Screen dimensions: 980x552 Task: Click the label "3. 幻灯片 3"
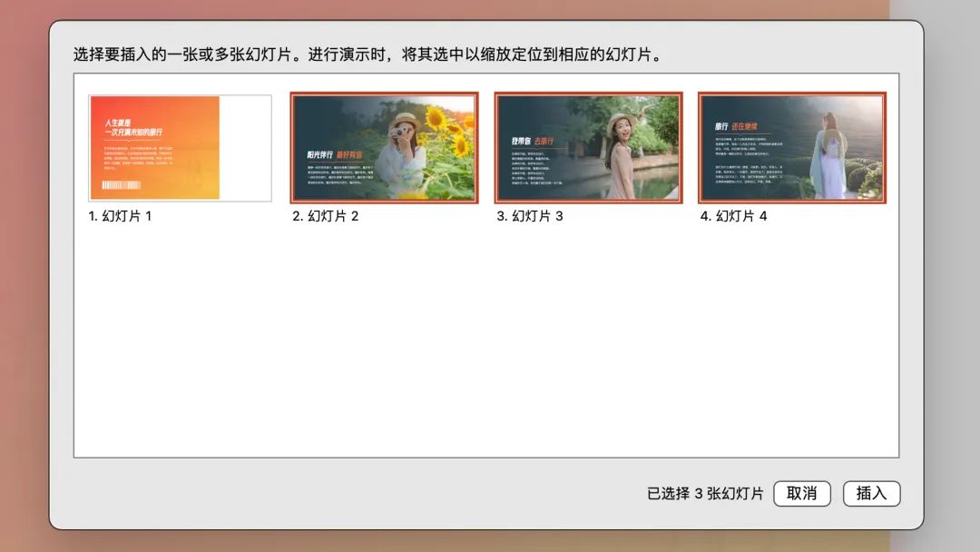click(530, 216)
